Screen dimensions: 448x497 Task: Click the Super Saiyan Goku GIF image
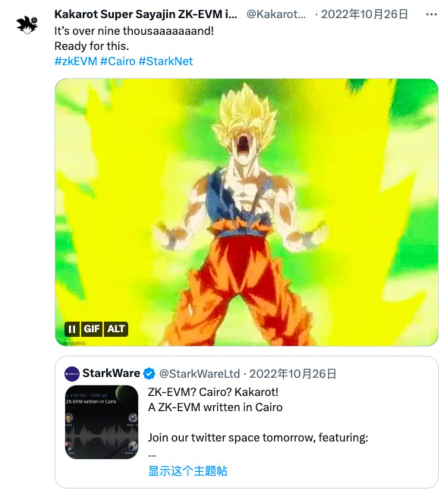point(246,211)
